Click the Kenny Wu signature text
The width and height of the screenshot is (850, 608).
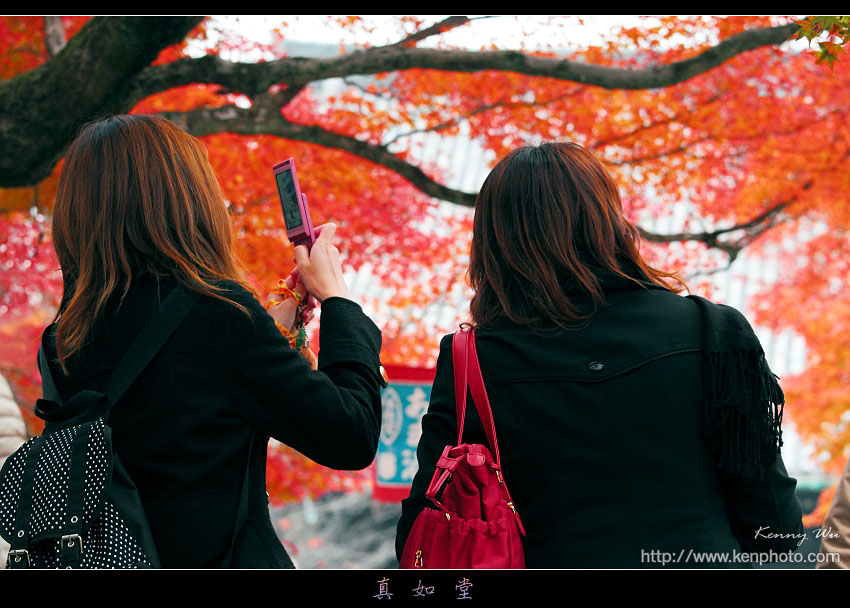click(x=797, y=534)
